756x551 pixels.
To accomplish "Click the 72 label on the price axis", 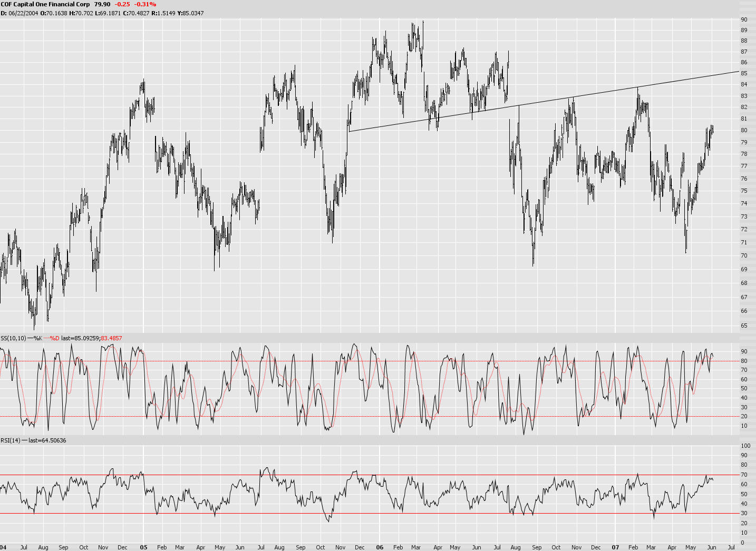I will pos(744,229).
